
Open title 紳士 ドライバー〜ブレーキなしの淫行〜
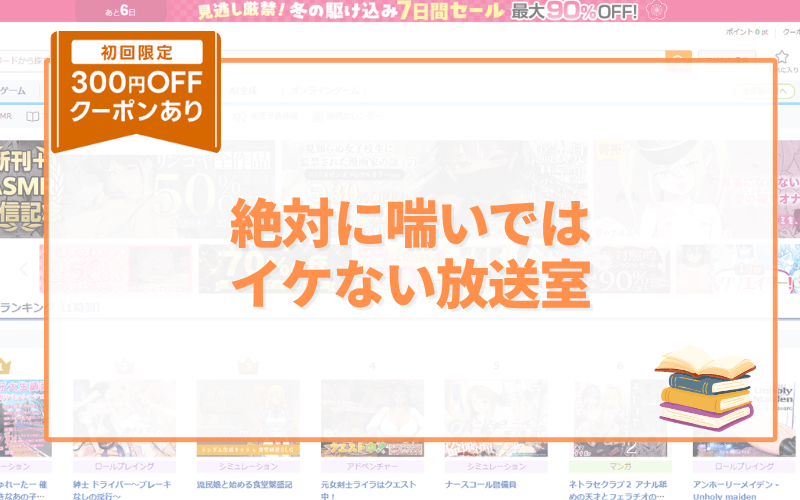[122, 490]
